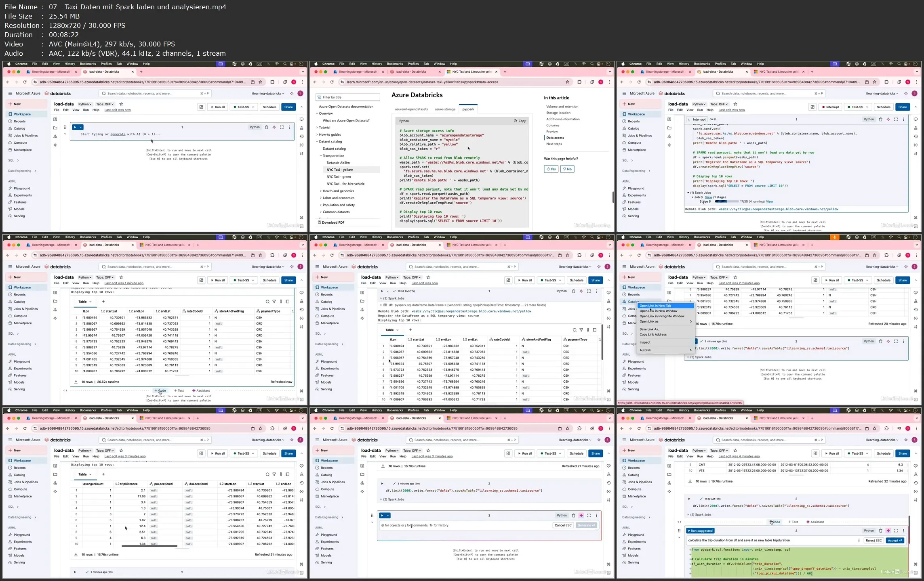Open the Next steps article link
The image size is (924, 581).
click(x=554, y=144)
